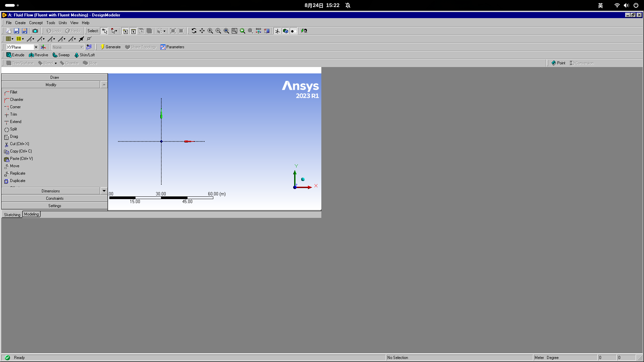This screenshot has height=362, width=644.
Task: Click the Rotate view icon
Action: 194,31
